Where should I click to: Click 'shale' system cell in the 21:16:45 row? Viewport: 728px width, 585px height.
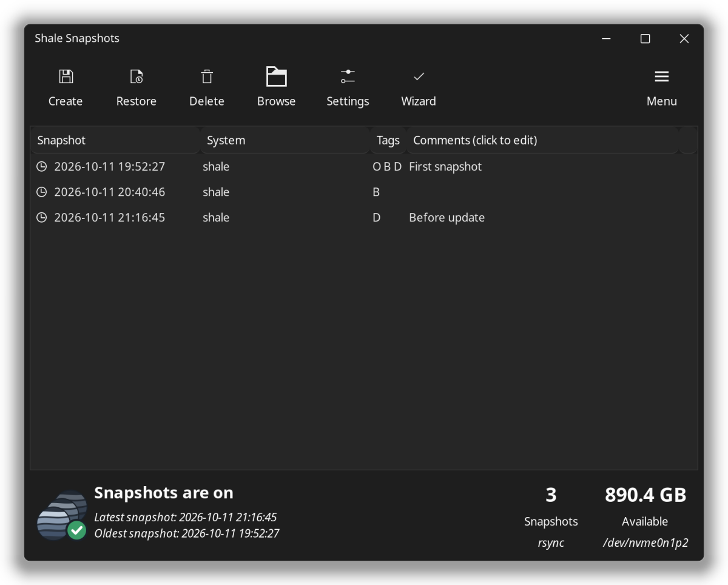[216, 217]
